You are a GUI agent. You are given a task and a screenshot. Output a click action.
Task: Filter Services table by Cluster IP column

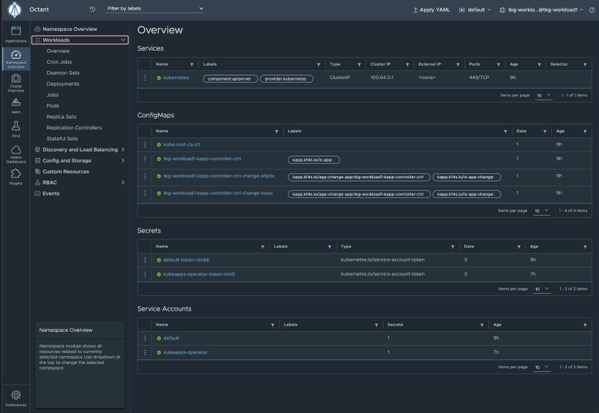[x=407, y=65]
